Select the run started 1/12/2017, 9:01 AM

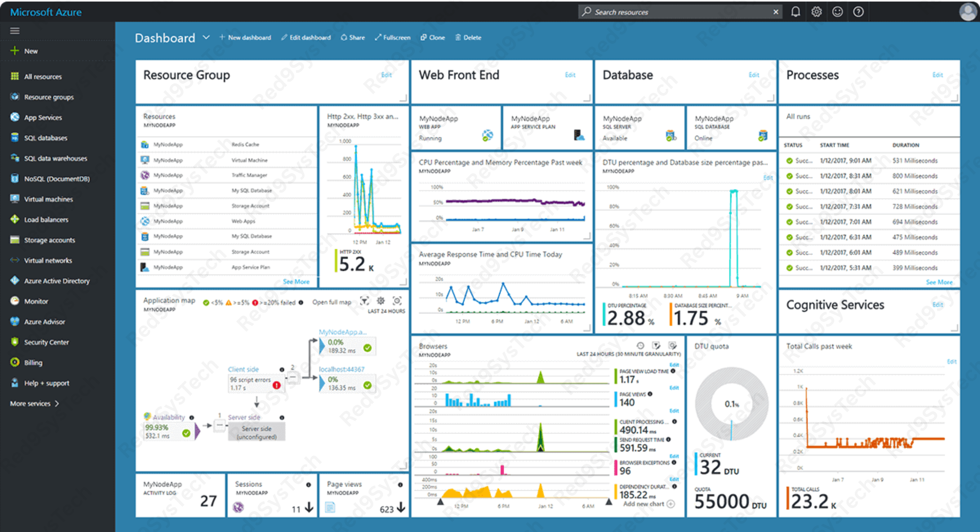869,161
